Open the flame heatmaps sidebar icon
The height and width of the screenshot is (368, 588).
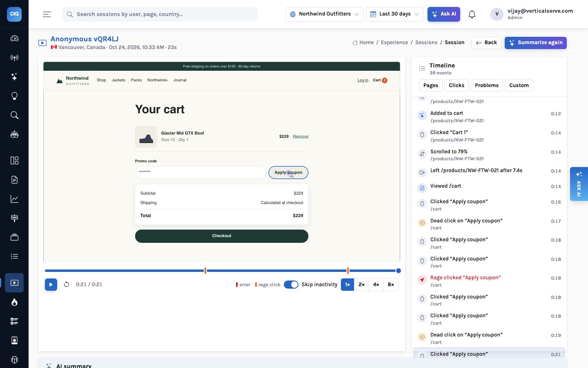tap(14, 302)
